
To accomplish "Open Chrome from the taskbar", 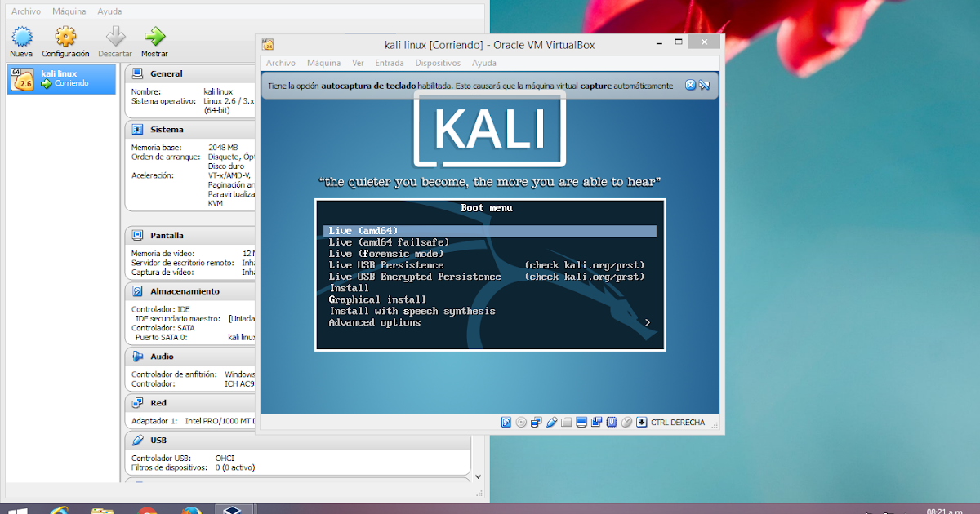I will coord(145,507).
